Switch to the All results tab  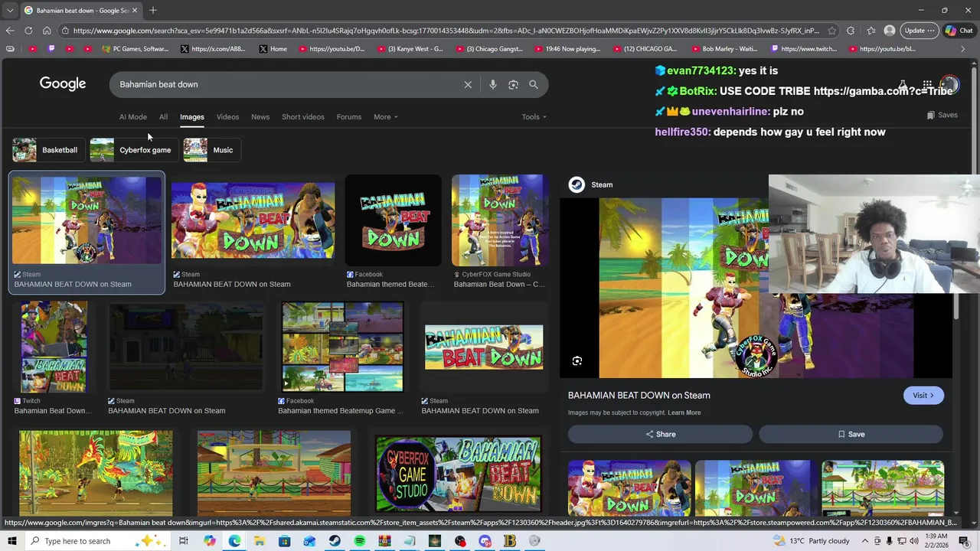[x=163, y=117]
